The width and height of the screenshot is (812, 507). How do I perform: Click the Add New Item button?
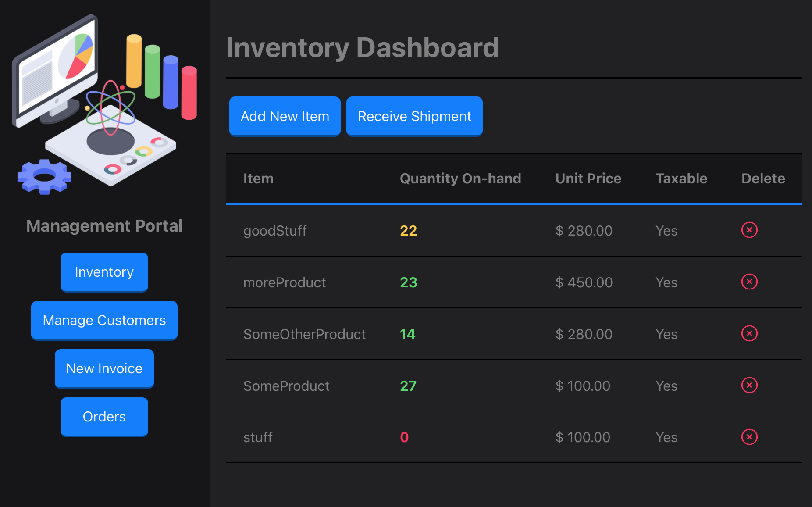click(285, 116)
